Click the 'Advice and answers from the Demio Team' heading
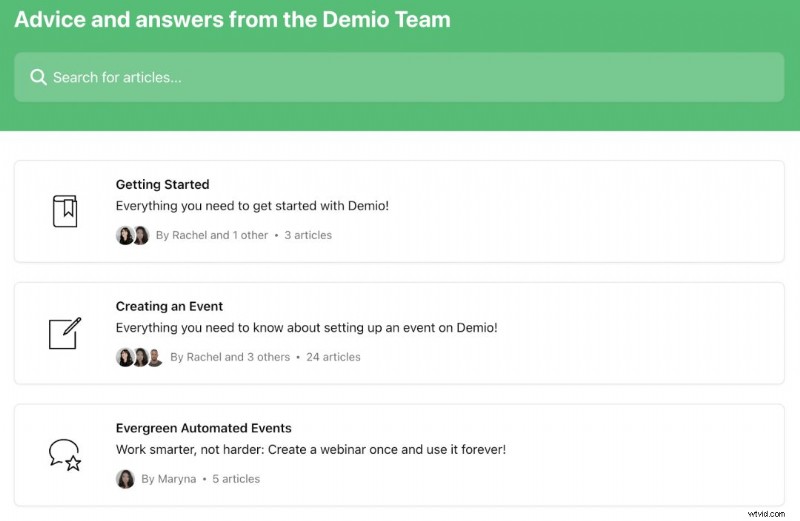 pyautogui.click(x=233, y=19)
